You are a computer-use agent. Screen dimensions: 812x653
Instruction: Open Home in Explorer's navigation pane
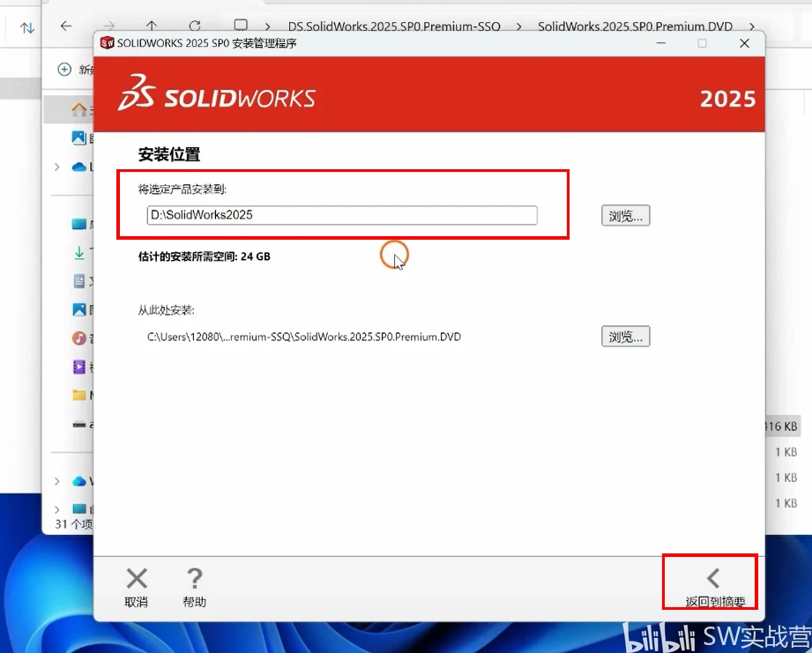coord(79,109)
